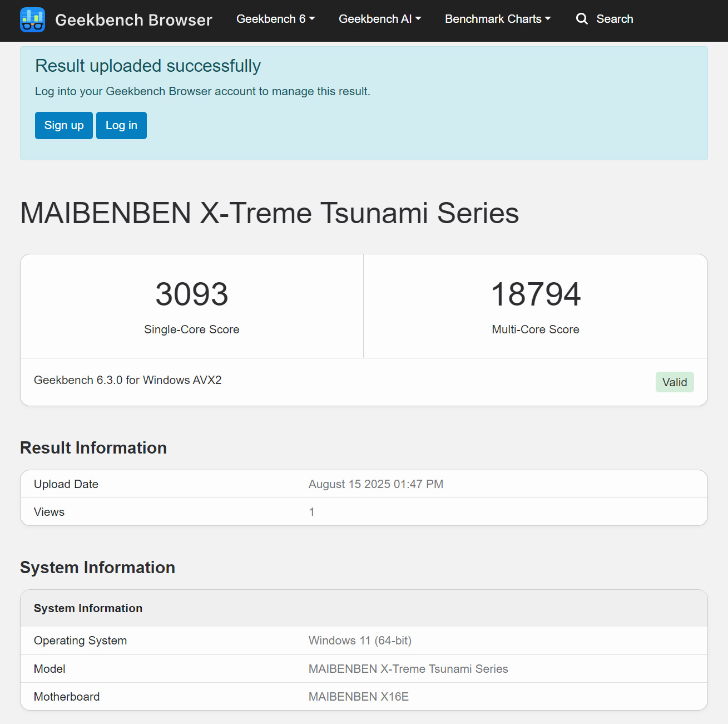Click the Upload Date row label
This screenshot has width=728, height=724.
(x=66, y=484)
